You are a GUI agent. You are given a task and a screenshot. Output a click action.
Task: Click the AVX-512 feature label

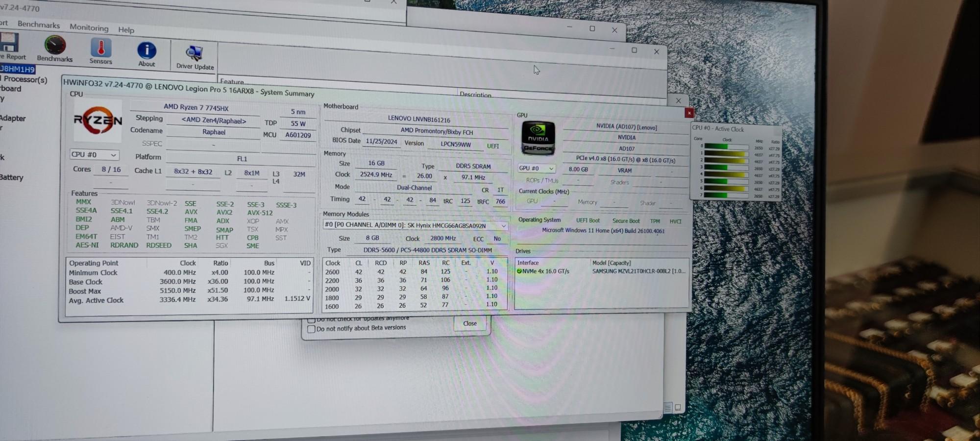(x=260, y=213)
